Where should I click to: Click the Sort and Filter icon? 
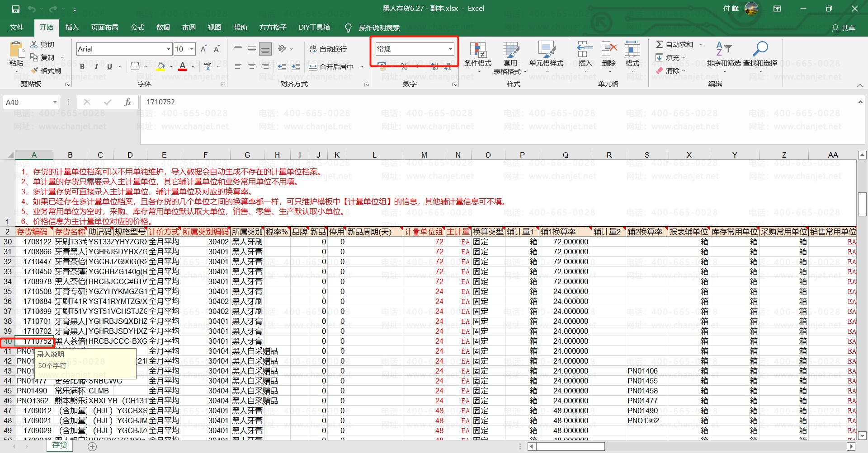pyautogui.click(x=724, y=48)
